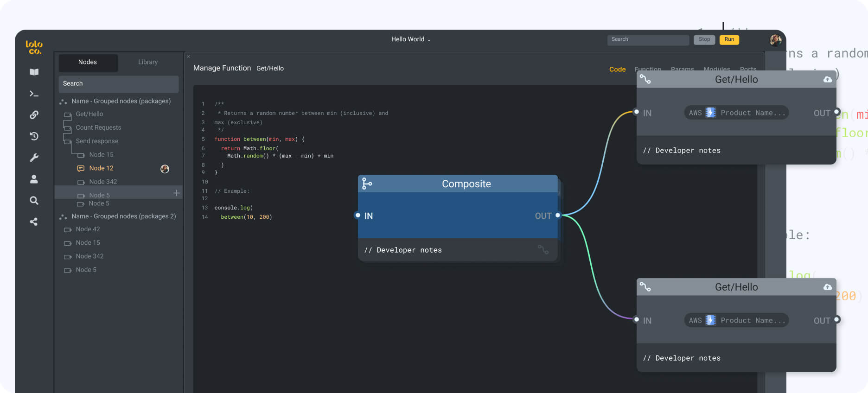868x393 pixels.
Task: Click the link chain sidebar icon
Action: tap(34, 115)
